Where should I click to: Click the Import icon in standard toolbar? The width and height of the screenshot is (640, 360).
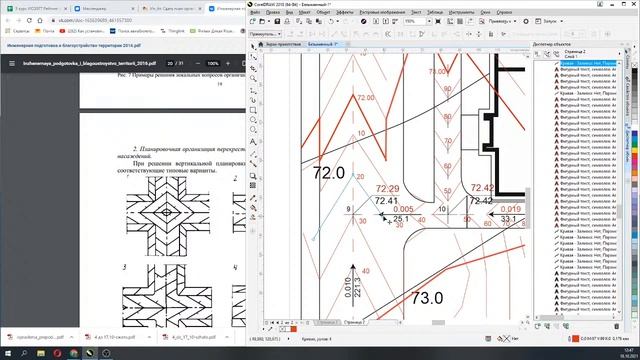[x=376, y=21]
